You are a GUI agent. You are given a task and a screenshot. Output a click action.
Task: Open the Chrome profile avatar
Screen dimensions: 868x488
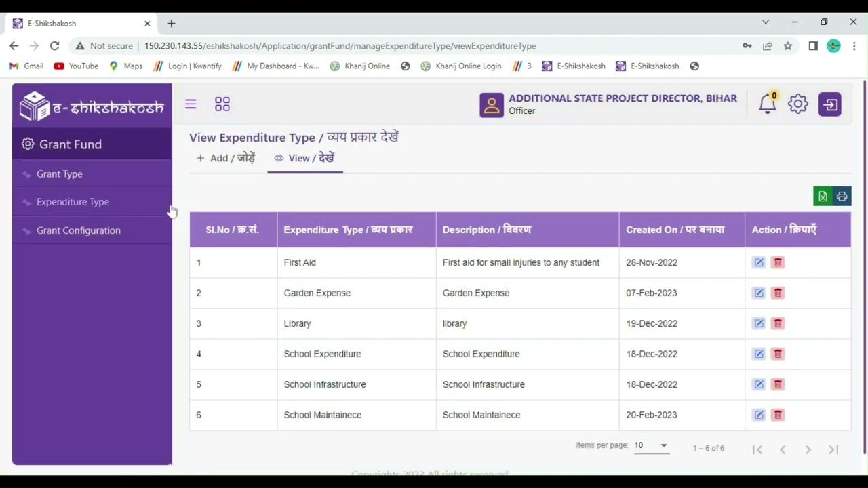pyautogui.click(x=834, y=46)
